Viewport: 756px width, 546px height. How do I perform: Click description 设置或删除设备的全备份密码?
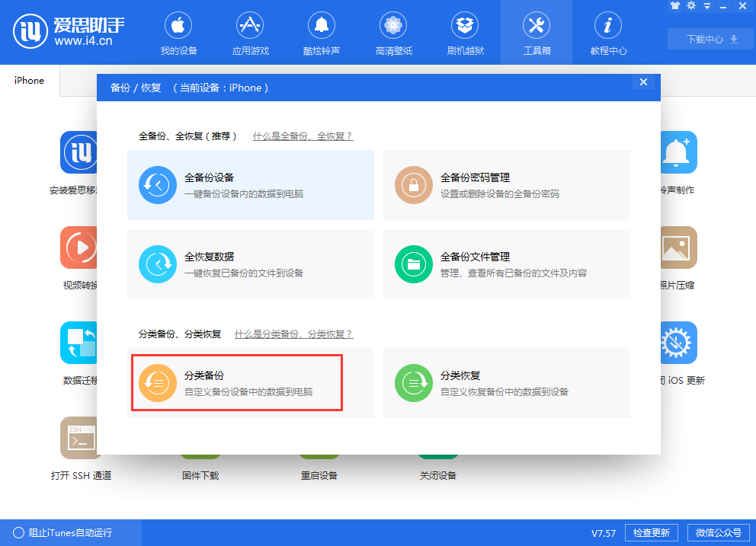pos(500,193)
